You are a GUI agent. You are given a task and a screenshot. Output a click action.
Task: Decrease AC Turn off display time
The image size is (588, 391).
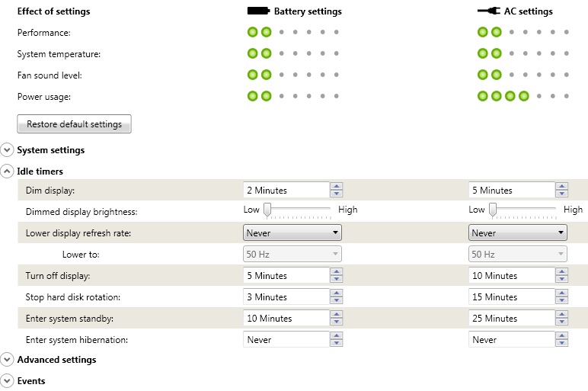point(562,280)
